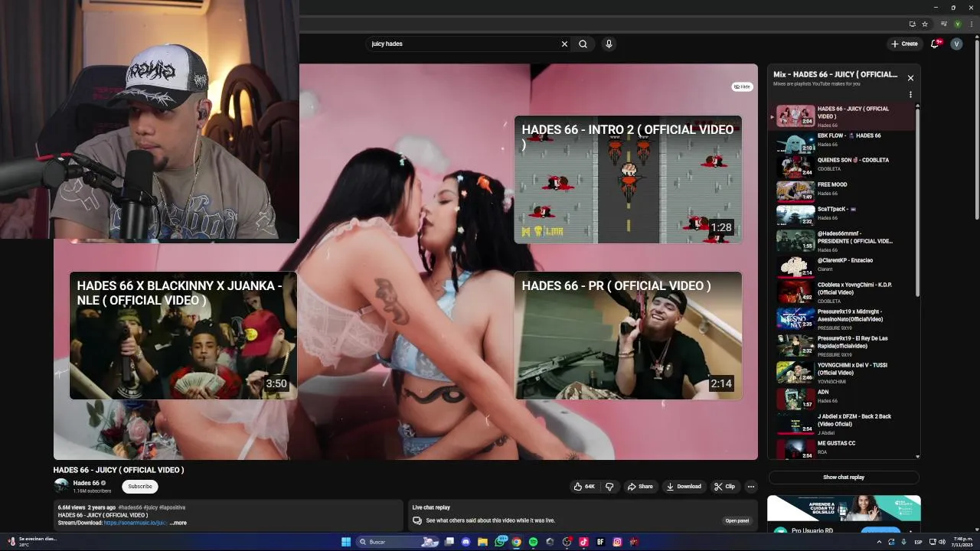Click the #juicy hashtag
980x551 pixels.
[x=150, y=507]
